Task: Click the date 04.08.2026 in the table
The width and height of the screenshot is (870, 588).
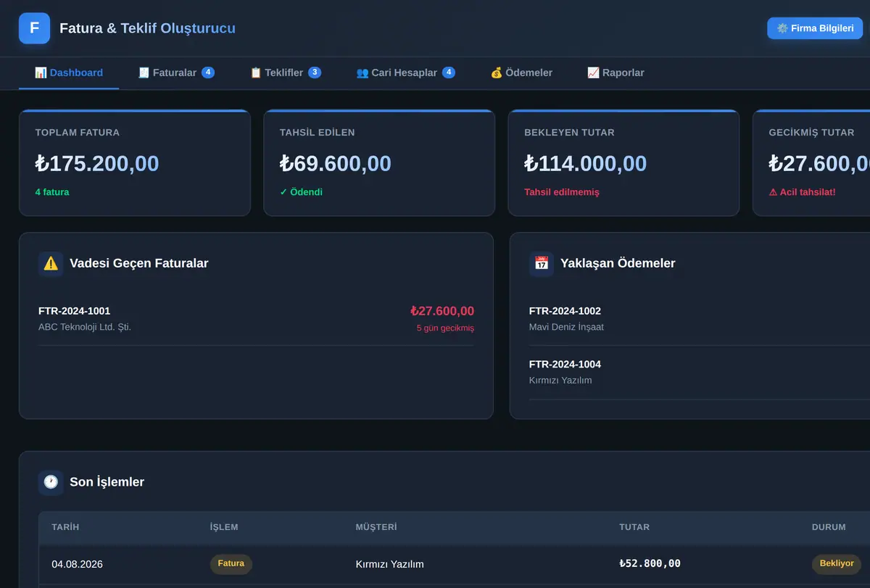Action: 77,564
